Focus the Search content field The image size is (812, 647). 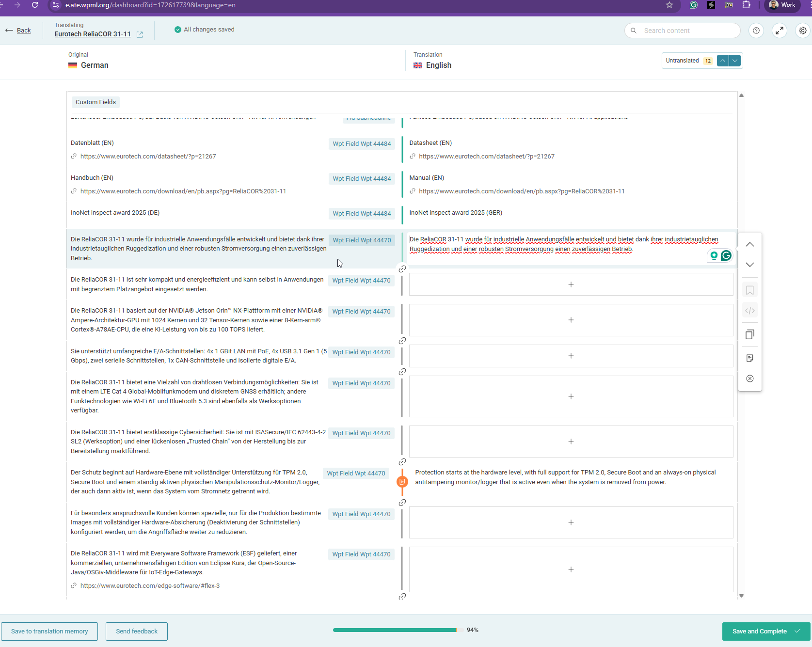tap(683, 31)
